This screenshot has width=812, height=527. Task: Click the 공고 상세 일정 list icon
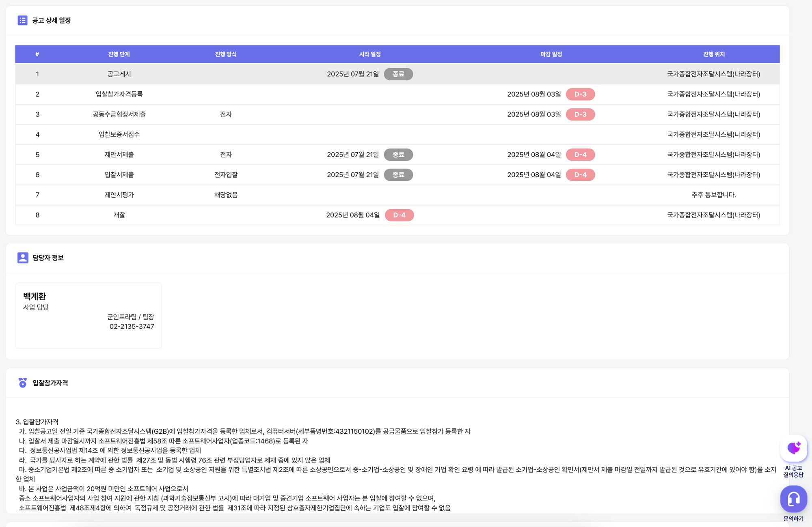(22, 20)
